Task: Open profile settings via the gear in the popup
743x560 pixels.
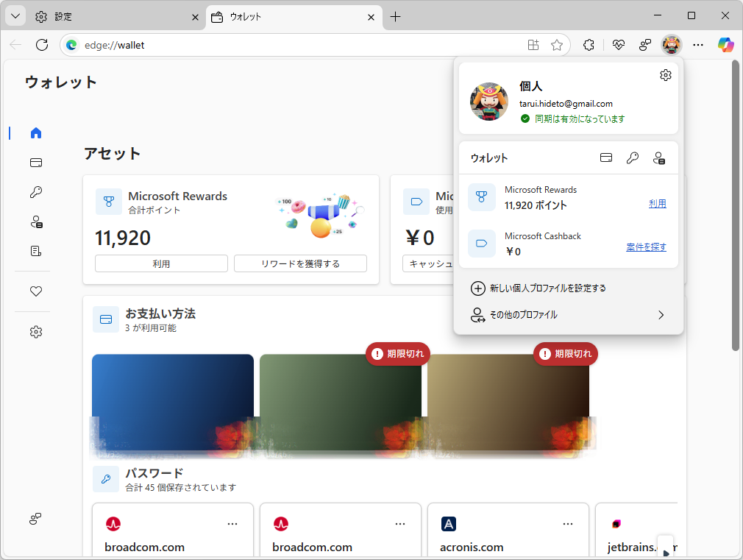Action: click(665, 74)
